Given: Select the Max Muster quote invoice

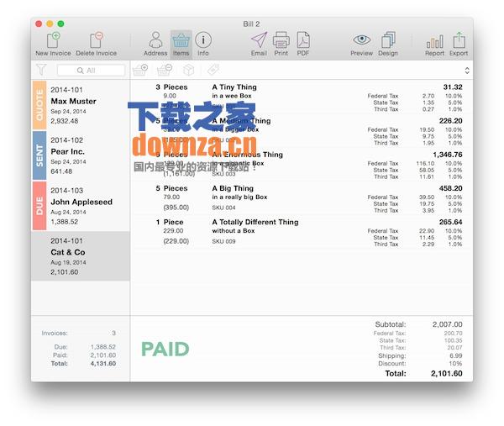Looking at the screenshot, I should [81, 105].
